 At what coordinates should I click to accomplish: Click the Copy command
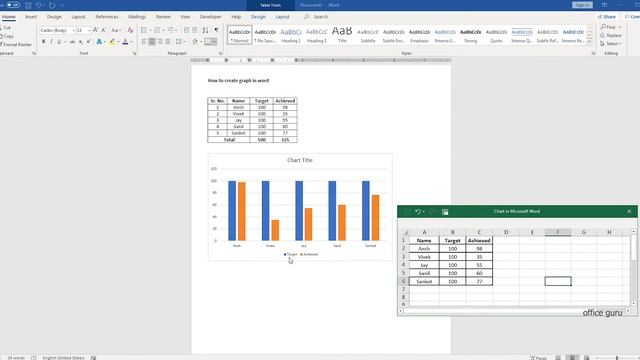pos(7,36)
